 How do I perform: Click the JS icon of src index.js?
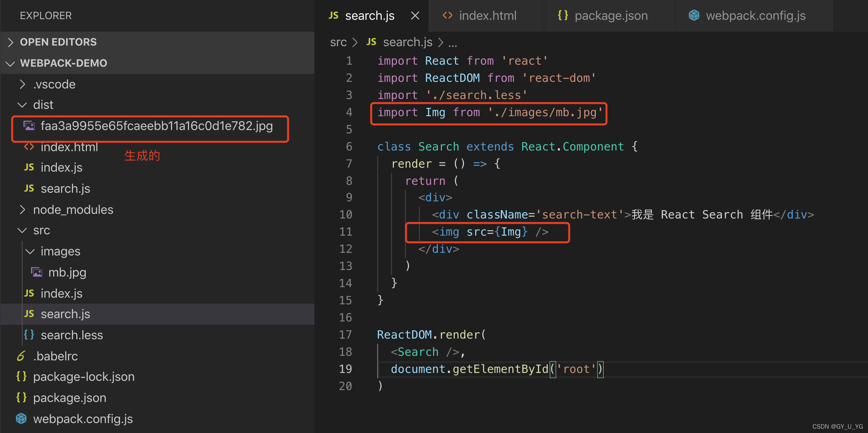[x=29, y=293]
